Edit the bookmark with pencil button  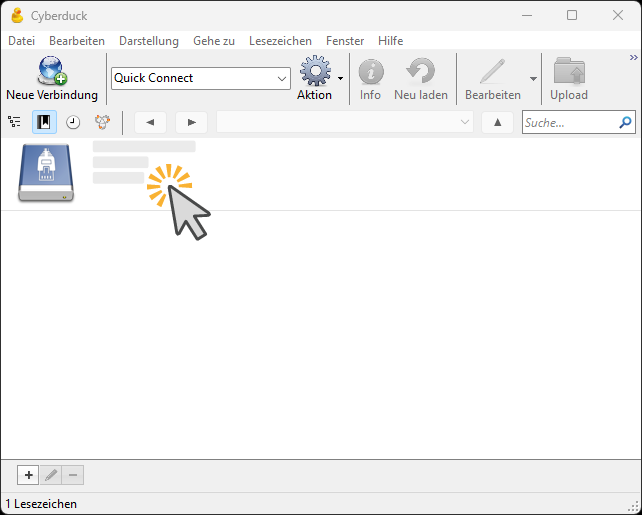coord(51,475)
